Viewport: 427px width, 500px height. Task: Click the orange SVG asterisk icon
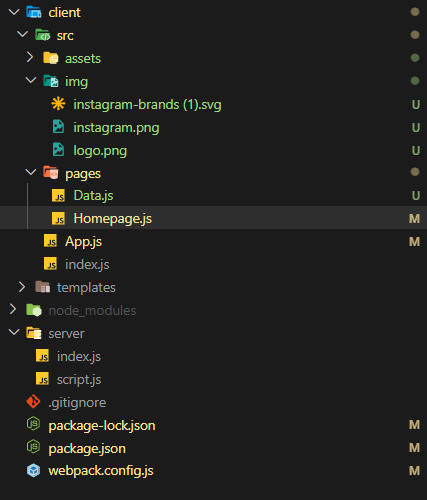point(58,104)
